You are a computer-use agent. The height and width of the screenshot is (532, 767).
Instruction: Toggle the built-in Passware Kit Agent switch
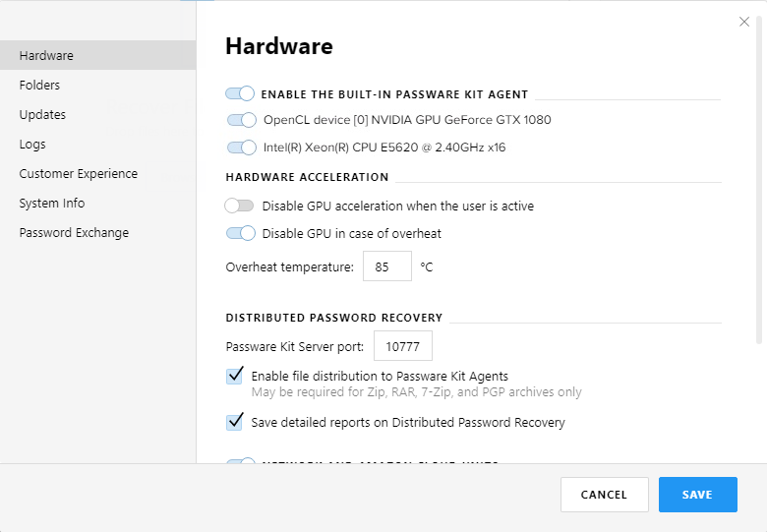coord(240,93)
